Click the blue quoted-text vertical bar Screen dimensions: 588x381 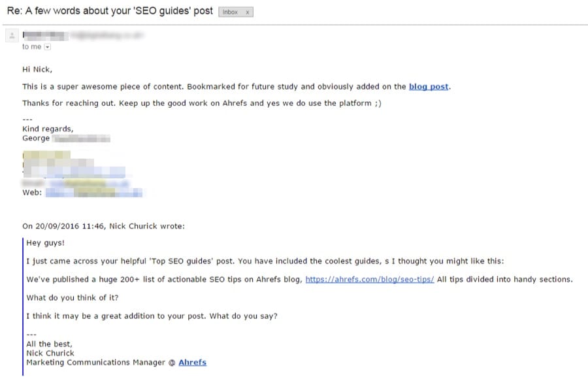[23, 306]
